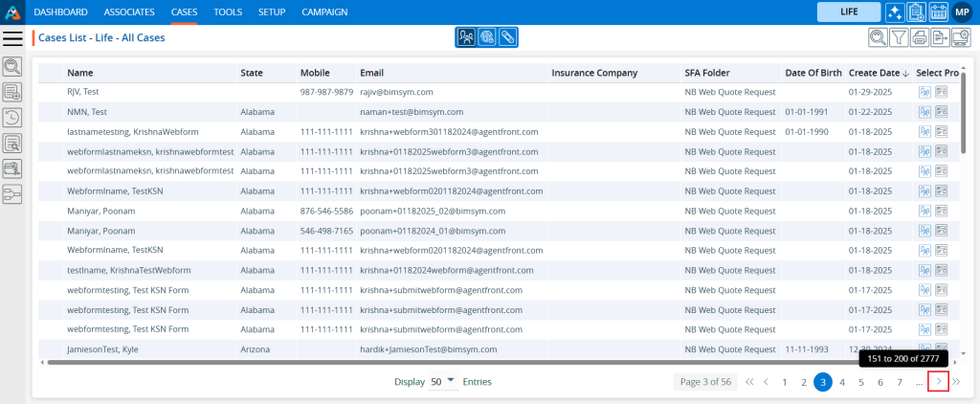Click the horizontal scrollbar under the table
The height and width of the screenshot is (404, 980).
479,363
